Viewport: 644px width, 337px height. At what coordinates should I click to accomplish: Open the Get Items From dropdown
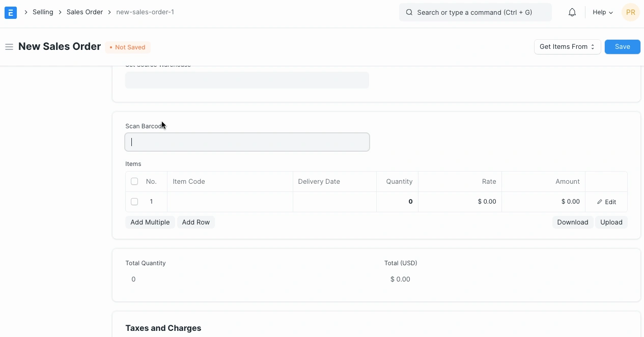pyautogui.click(x=567, y=46)
